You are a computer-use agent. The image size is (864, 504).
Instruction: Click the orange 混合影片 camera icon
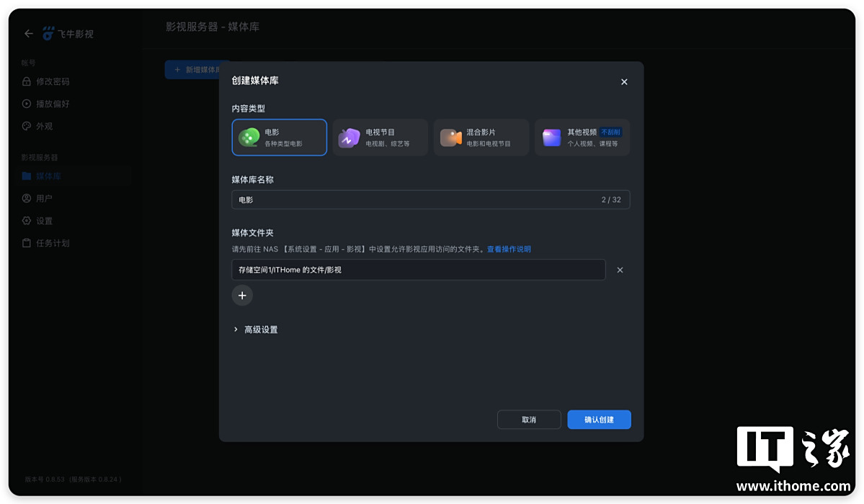[450, 138]
